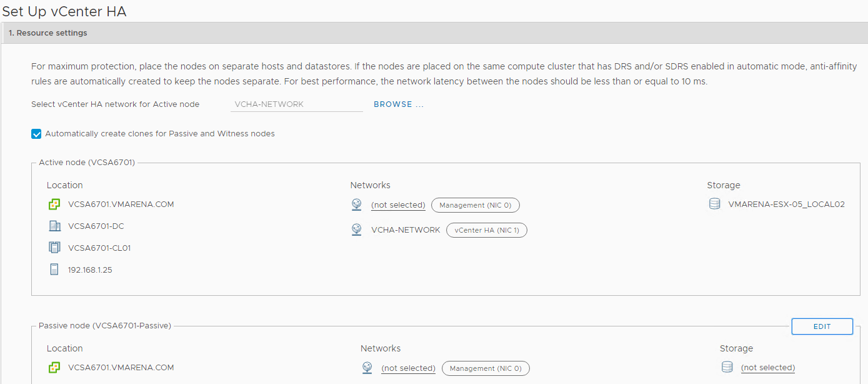
Task: Click the datastore icon beside VMARENA-ESX-05_LOCAL02
Action: [x=714, y=204]
